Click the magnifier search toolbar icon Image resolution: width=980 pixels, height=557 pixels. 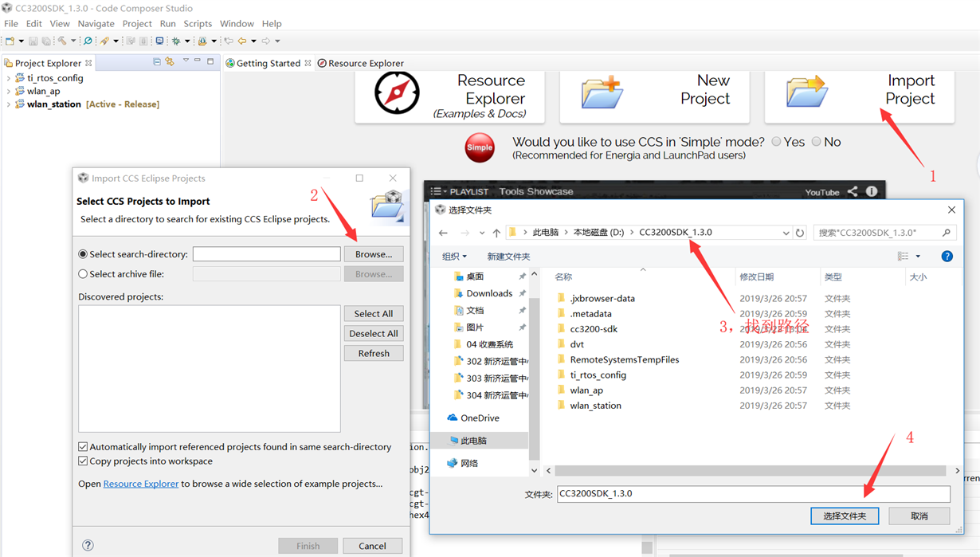click(x=88, y=41)
